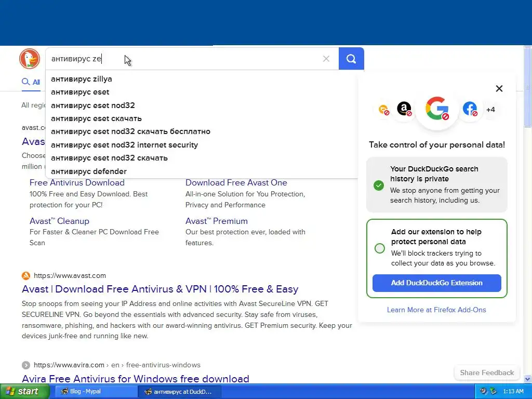This screenshot has height=399, width=532.
Task: Click the Facebook blocked tracker icon
Action: 470,109
